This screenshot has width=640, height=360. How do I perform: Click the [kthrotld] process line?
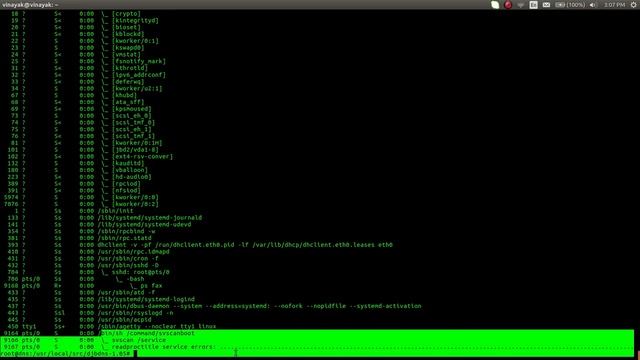click(79, 68)
